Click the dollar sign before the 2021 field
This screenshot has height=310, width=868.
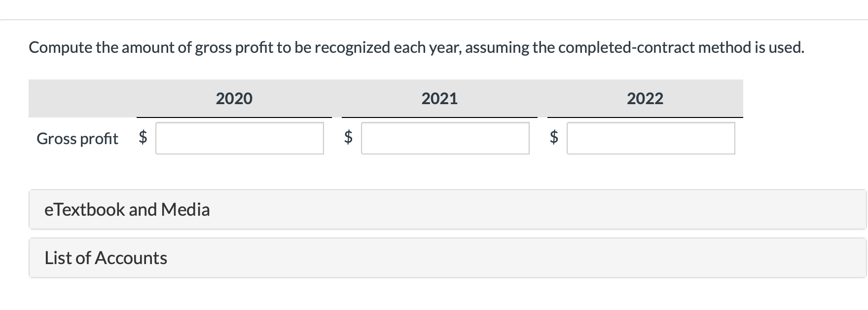(x=348, y=139)
